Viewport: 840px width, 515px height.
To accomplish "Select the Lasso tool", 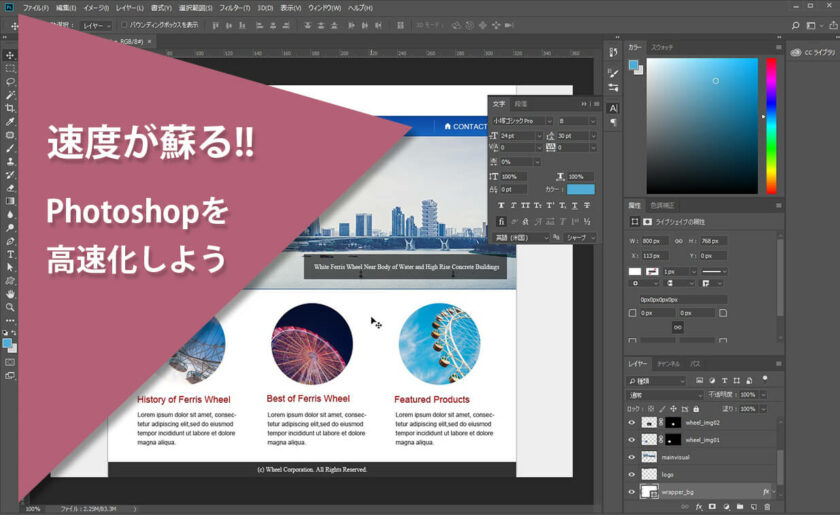I will pos(10,82).
